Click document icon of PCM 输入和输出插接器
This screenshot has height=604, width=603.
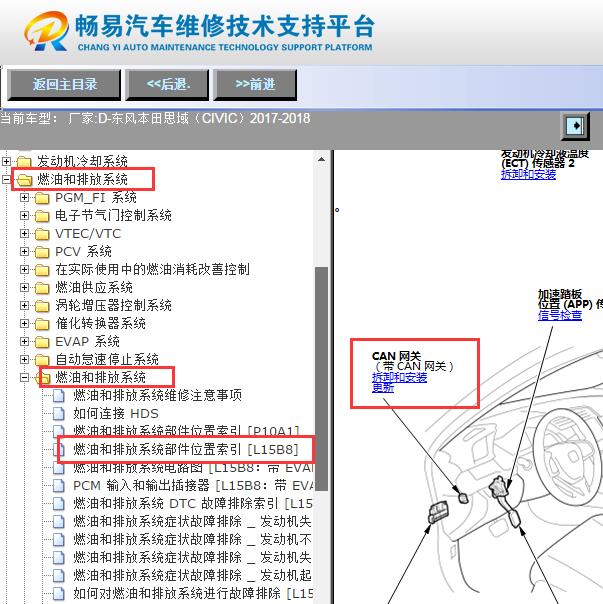(59, 486)
